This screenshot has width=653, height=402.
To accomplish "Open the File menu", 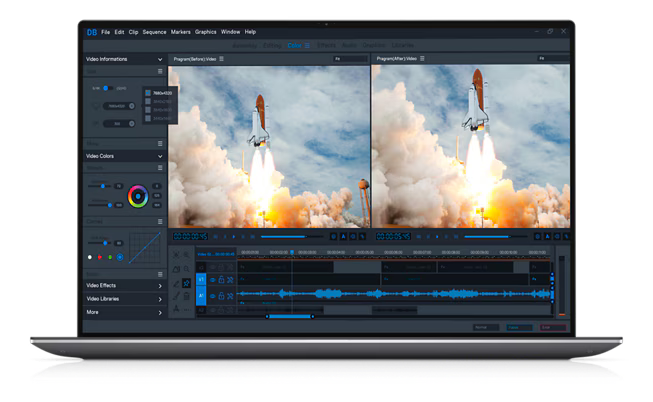I will 105,32.
